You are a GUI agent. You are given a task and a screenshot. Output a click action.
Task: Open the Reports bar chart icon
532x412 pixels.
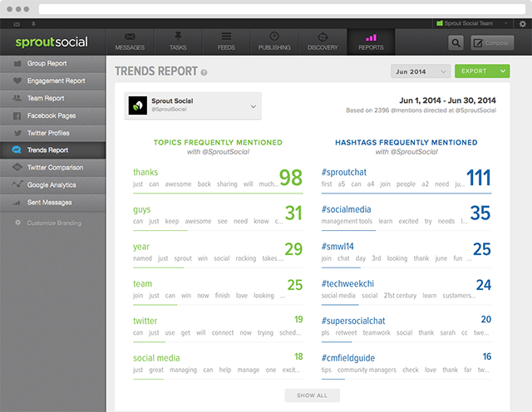coord(371,37)
